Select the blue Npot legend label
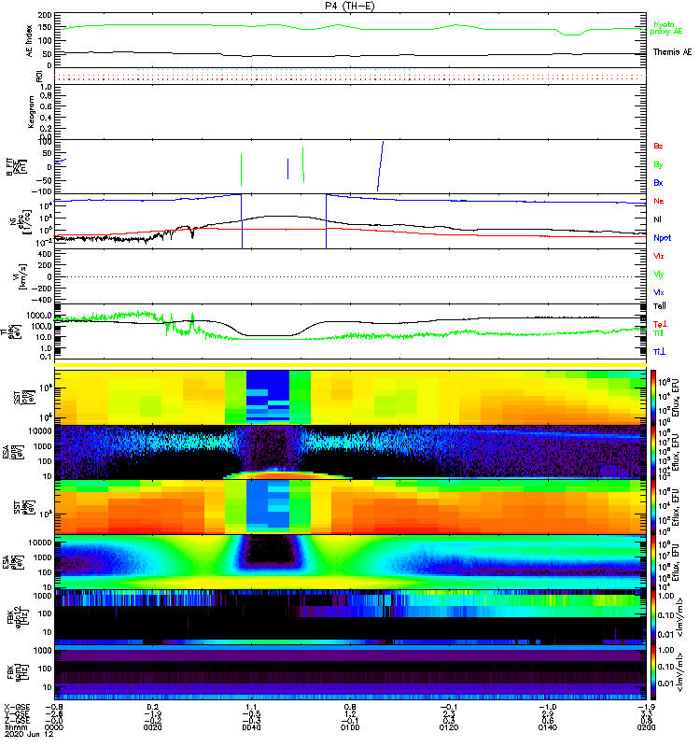Image resolution: width=700 pixels, height=747 pixels. [x=662, y=238]
